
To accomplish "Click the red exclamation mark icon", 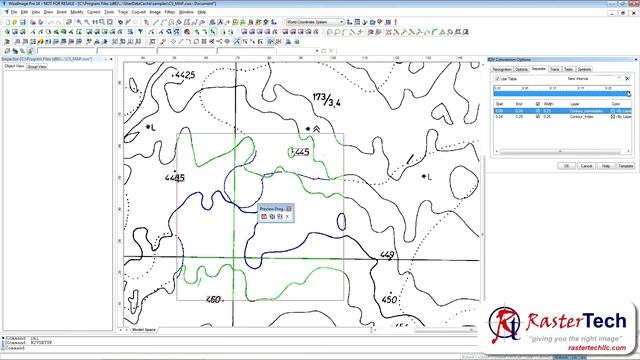I will pos(396,22).
